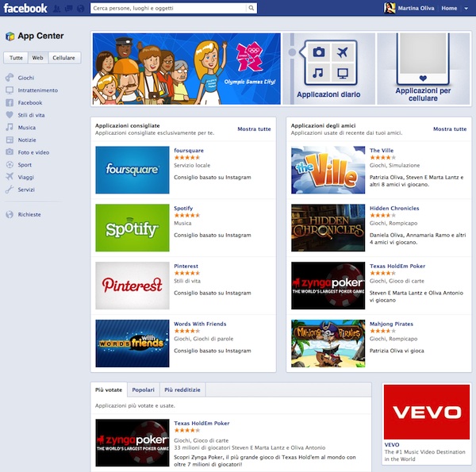Select Giochi category icon
This screenshot has width=476, height=472.
10,78
